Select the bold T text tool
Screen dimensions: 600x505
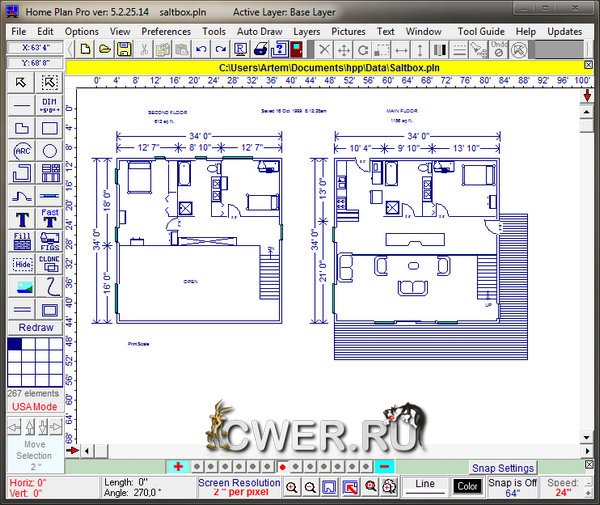tap(22, 218)
